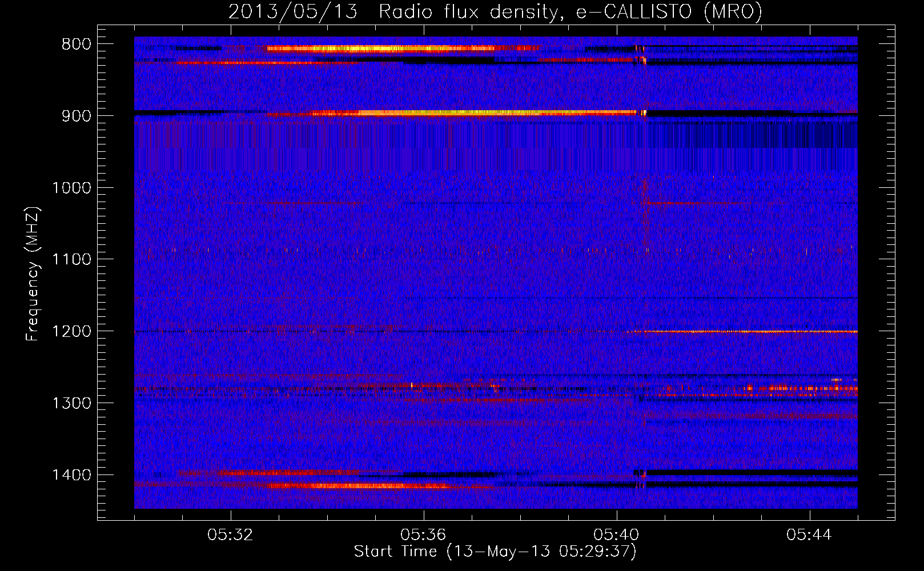Click the 1300 frequency tick label

(x=71, y=403)
